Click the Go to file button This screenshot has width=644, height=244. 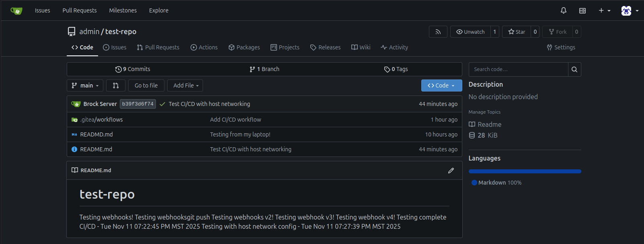coord(146,85)
